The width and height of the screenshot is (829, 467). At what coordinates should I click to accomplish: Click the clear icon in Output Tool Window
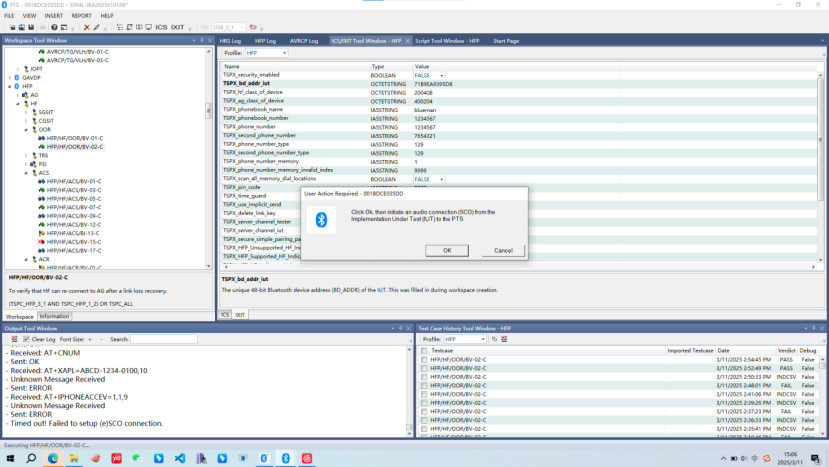coord(14,339)
